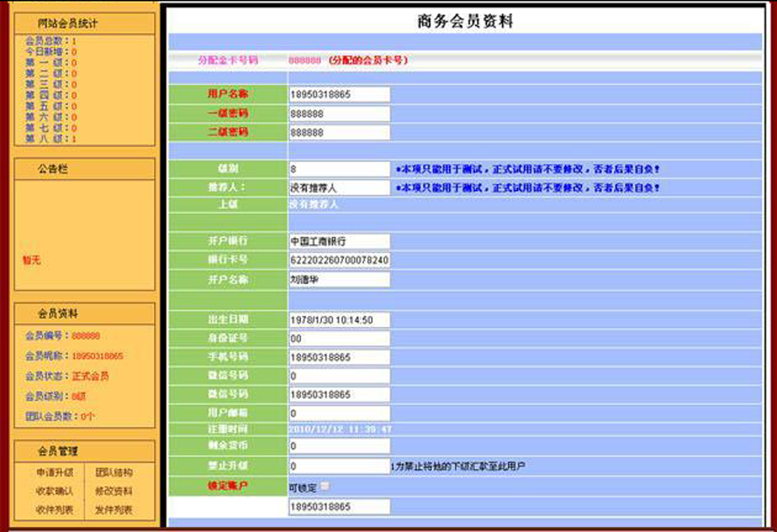This screenshot has height=532, width=777.
Task: Click the red (分配的会员卡号) note
Action: (368, 60)
